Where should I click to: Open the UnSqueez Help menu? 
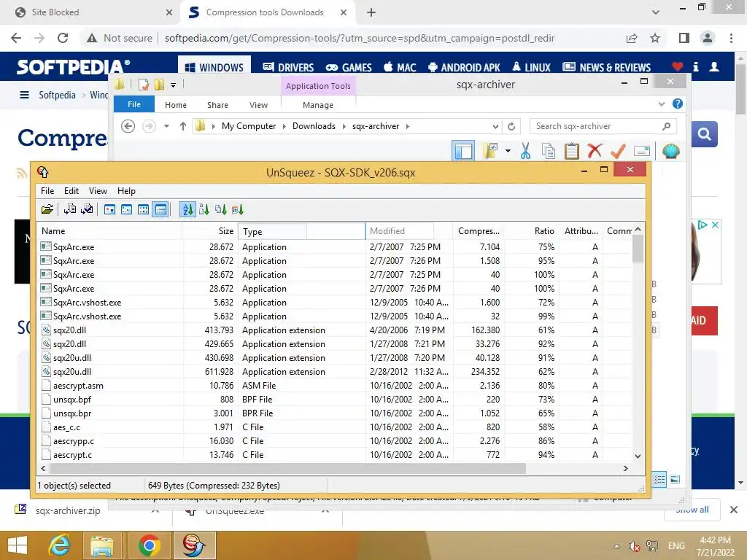(126, 191)
